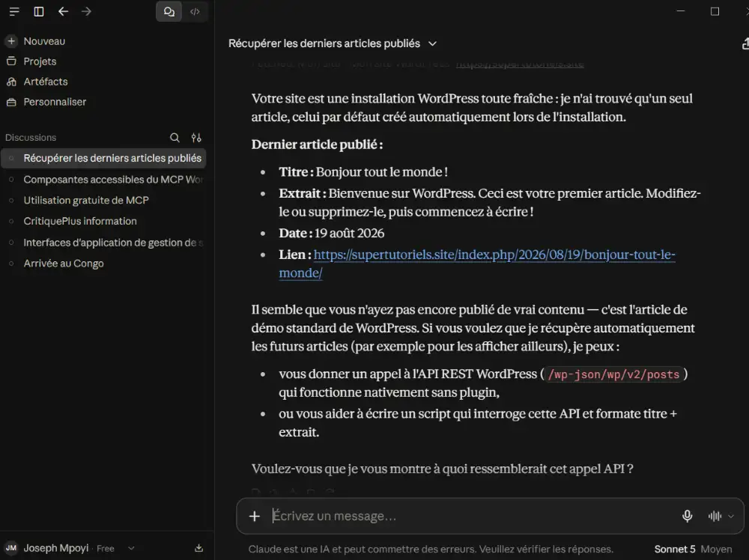Open Artéfacts from the sidebar
This screenshot has width=749, height=560.
click(46, 82)
